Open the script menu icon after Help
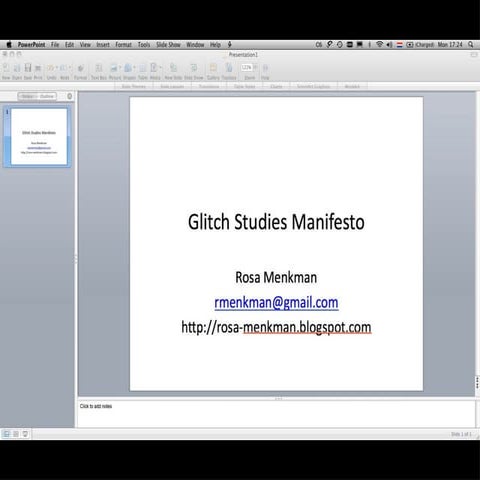The image size is (480, 480). [x=229, y=45]
